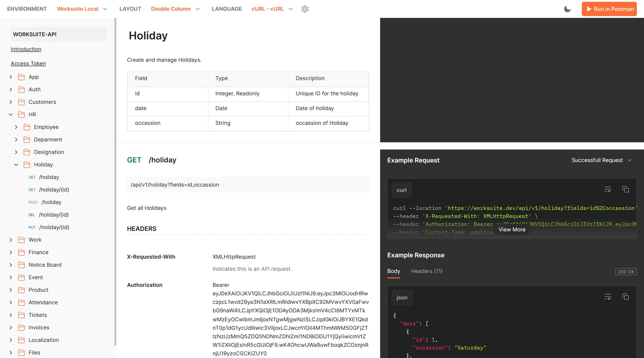Viewport: 644px width, 358px height.
Task: Toggle dark mode moon icon
Action: click(568, 9)
